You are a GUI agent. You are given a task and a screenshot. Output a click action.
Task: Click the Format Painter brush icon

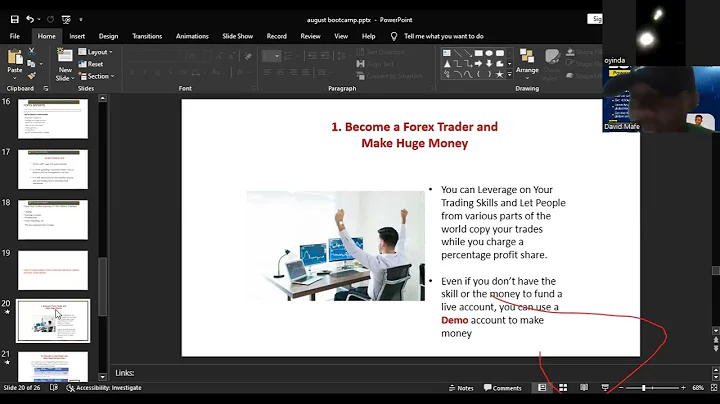pos(31,76)
